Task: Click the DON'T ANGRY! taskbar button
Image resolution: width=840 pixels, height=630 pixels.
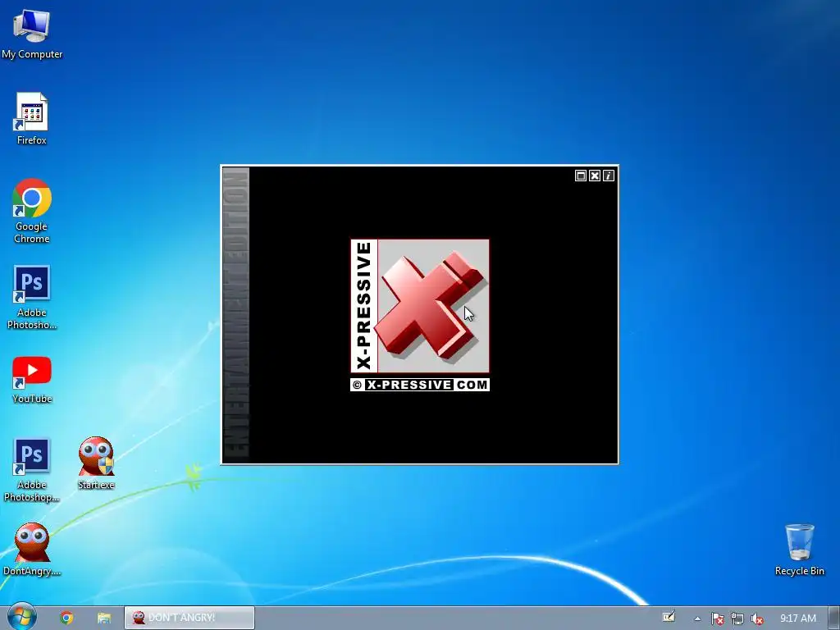Action: click(x=189, y=618)
